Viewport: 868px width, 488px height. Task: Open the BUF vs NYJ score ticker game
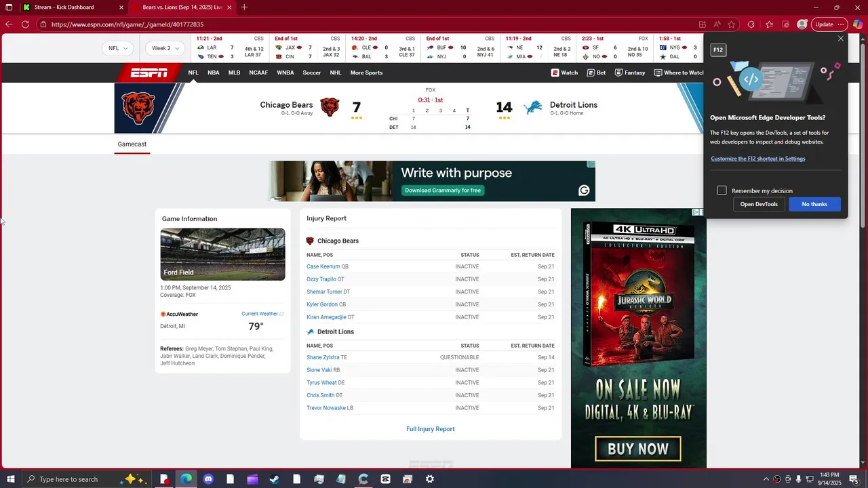tap(460, 48)
